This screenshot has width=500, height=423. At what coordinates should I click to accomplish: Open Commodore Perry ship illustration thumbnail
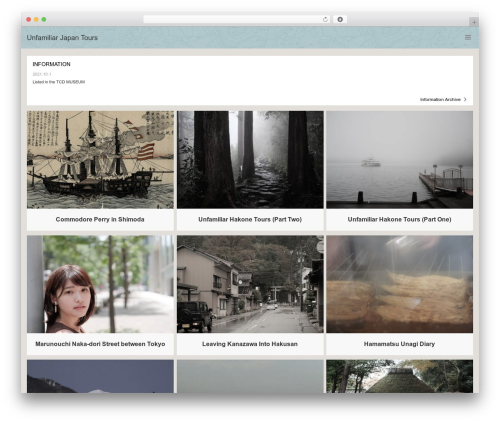[100, 160]
